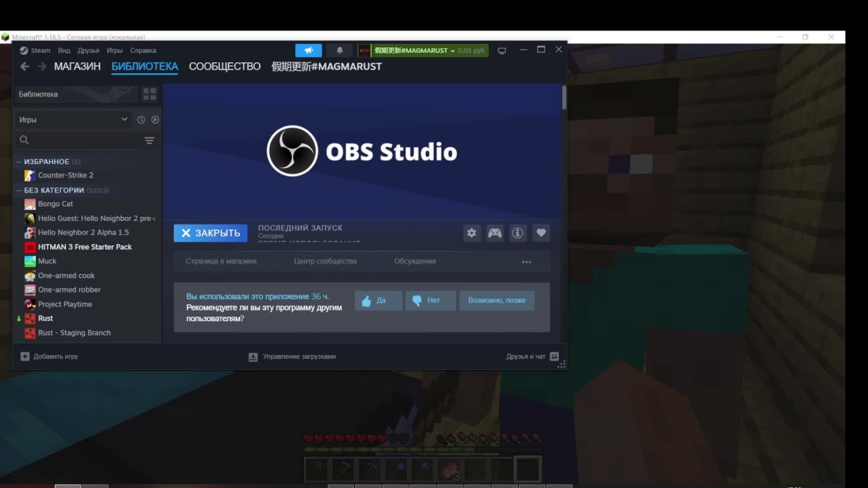Open the Игры library filter dropdown
Viewport: 868px width, 488px height.
click(x=73, y=120)
